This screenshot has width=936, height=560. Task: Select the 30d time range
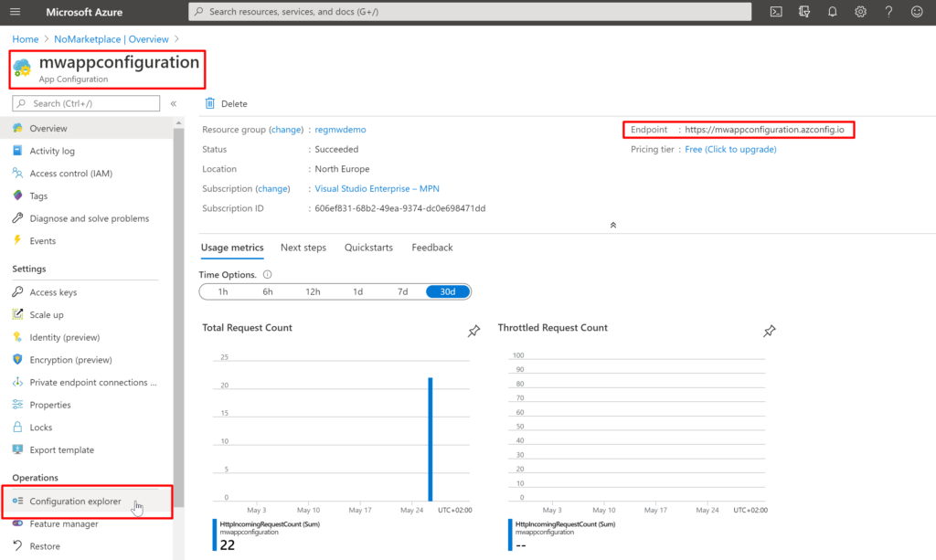click(448, 291)
